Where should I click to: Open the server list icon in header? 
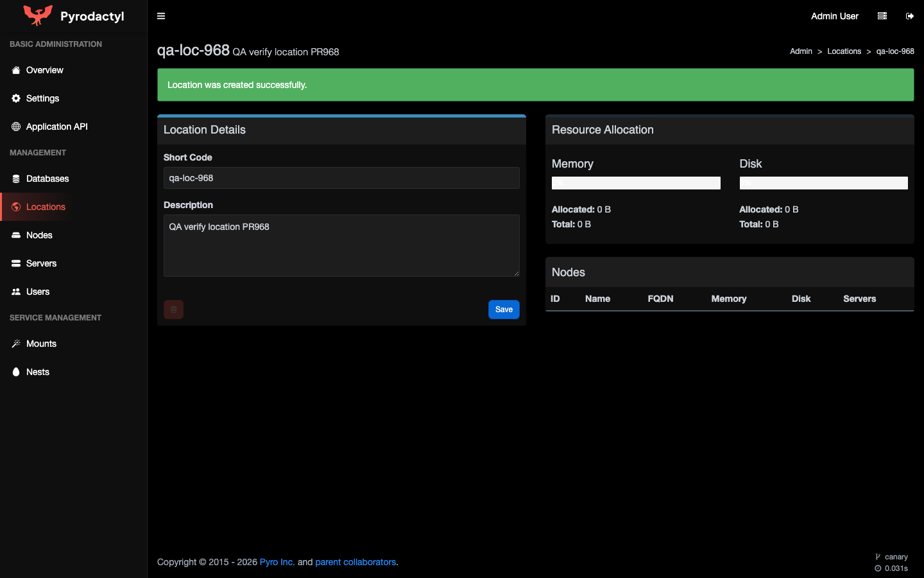coord(882,16)
